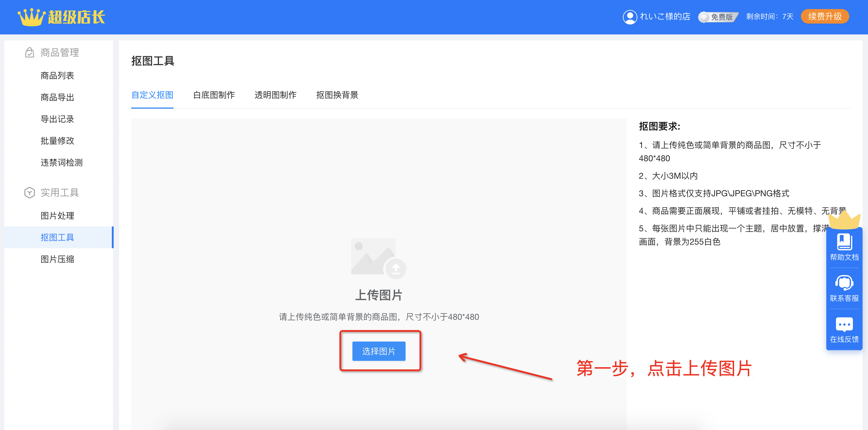This screenshot has height=430, width=868.
Task: Open 违禁词检测 sidebar item
Action: 62,162
